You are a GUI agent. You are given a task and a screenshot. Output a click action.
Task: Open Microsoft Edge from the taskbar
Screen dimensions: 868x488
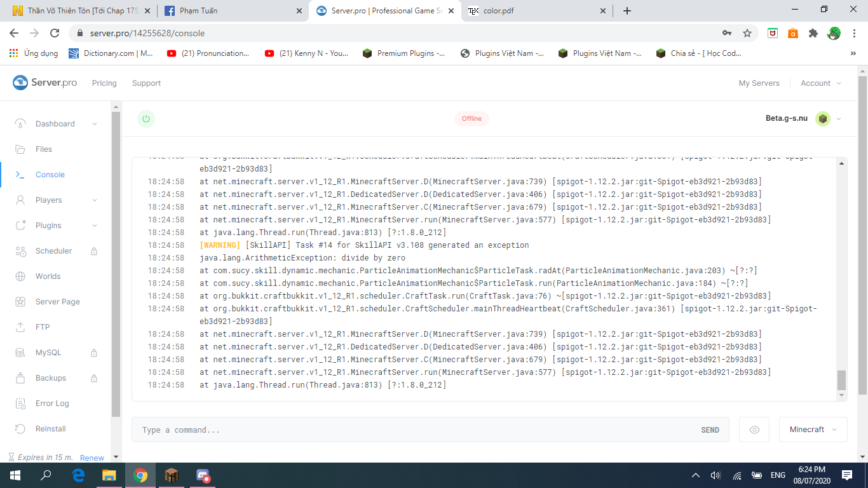78,475
